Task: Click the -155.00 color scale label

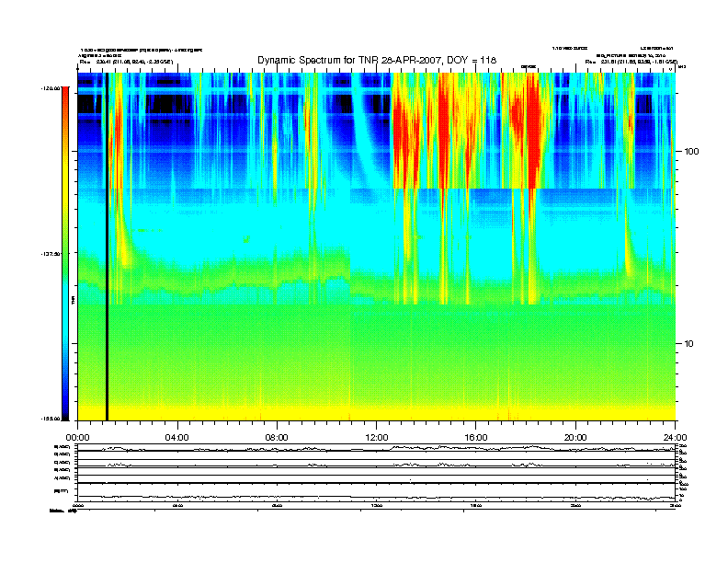Action: pyautogui.click(x=51, y=419)
